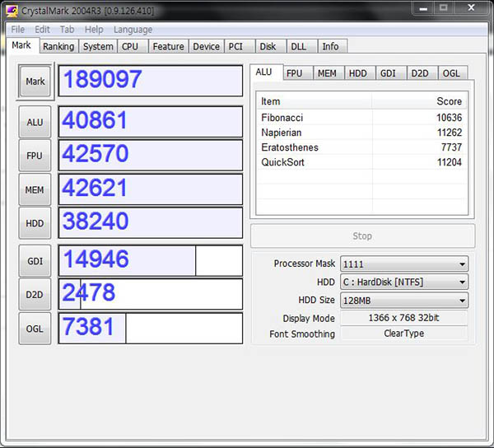This screenshot has height=448, width=494.
Task: Click the MEM score 42621
Action: [151, 189]
